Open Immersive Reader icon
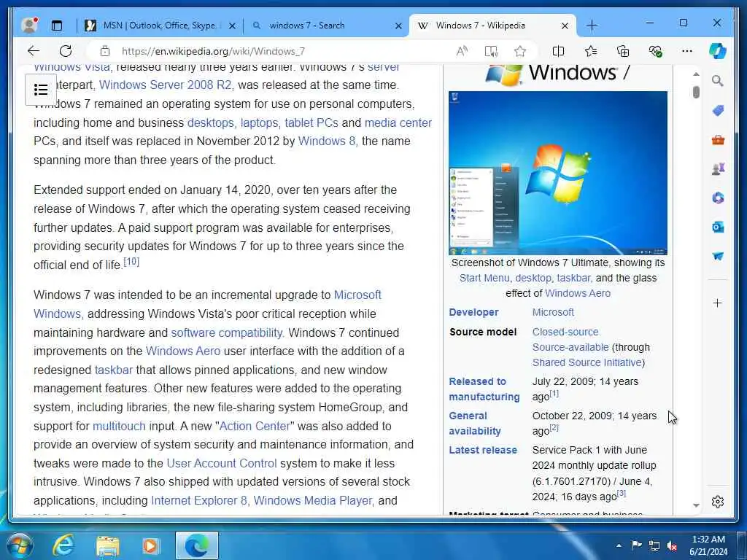This screenshot has width=747, height=560. pos(491,51)
